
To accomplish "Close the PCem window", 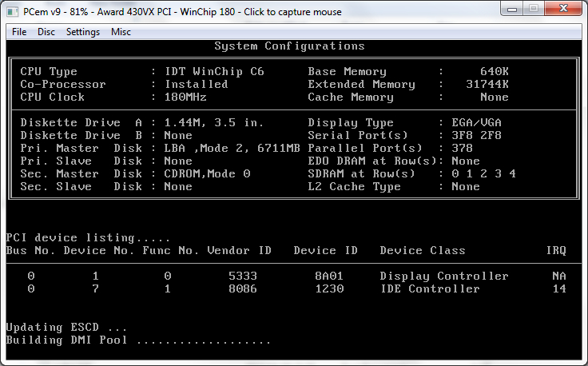I will (563, 9).
